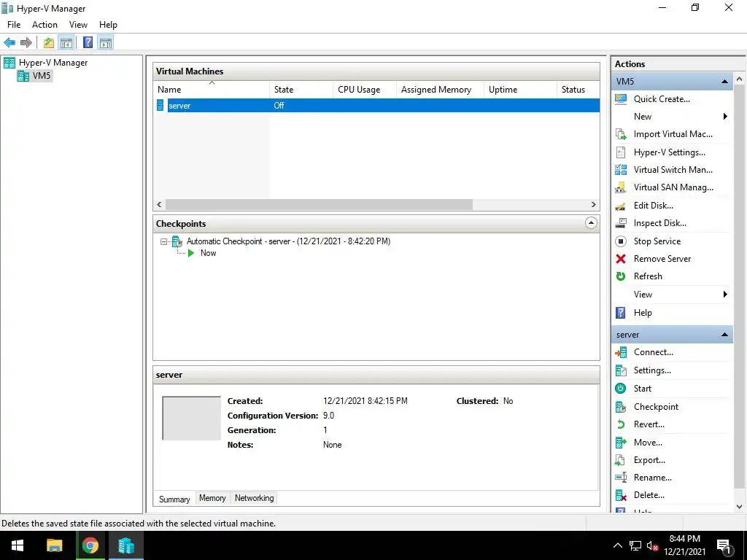The width and height of the screenshot is (747, 560).
Task: Sort by the Status column header
Action: (578, 90)
